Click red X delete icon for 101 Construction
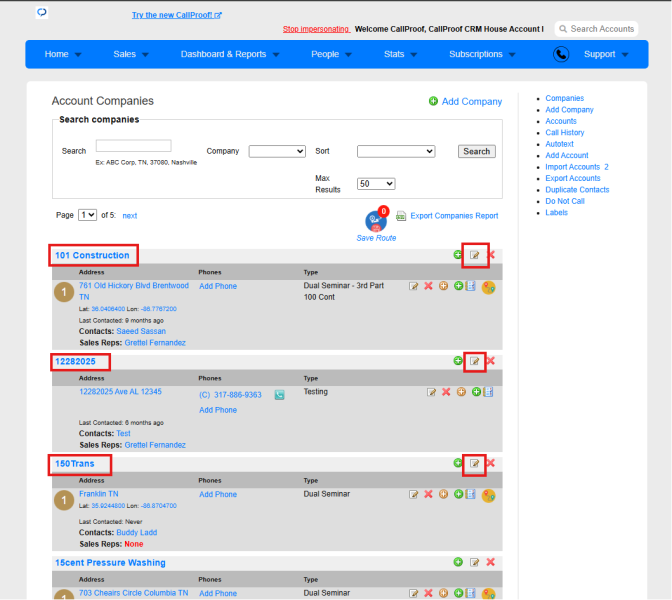Screen dimensions: 672x600 pos(492,255)
